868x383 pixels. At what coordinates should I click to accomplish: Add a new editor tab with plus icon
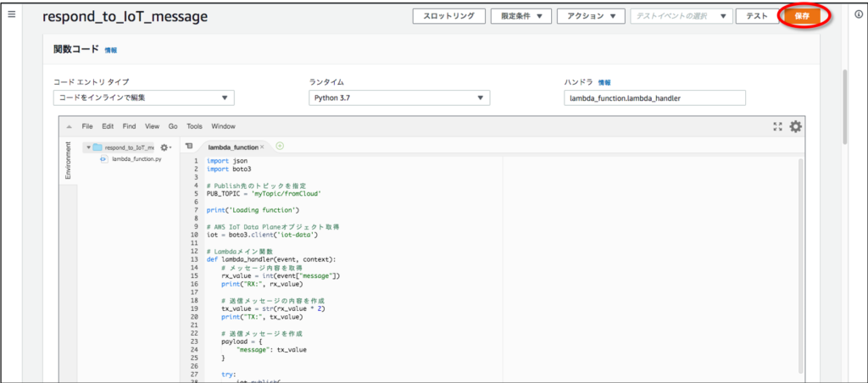[280, 146]
